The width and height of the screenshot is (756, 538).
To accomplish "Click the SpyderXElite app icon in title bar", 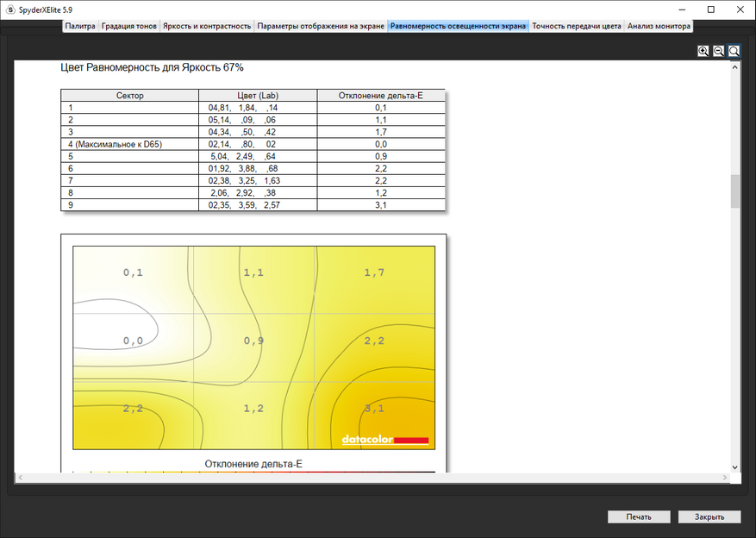I will click(x=10, y=9).
